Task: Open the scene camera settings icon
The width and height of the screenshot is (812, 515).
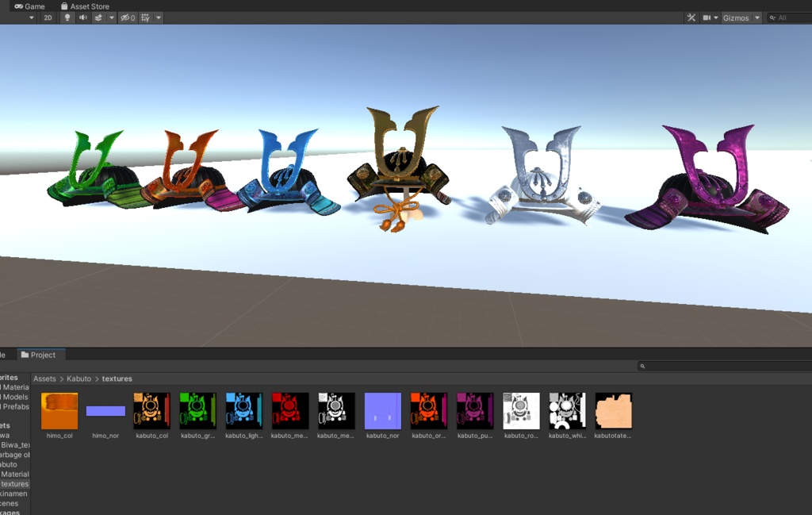Action: tap(707, 17)
